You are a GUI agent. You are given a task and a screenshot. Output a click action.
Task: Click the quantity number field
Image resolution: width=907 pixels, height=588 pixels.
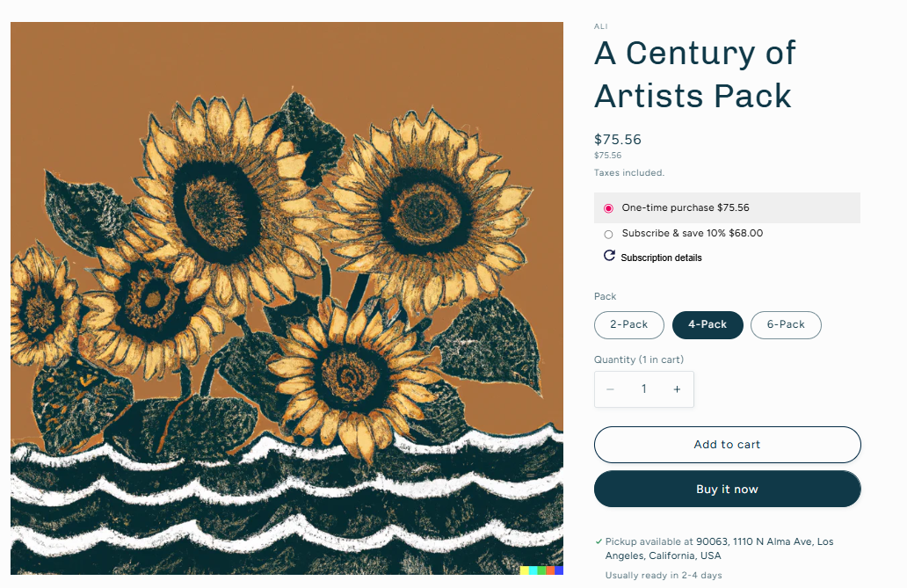(644, 388)
